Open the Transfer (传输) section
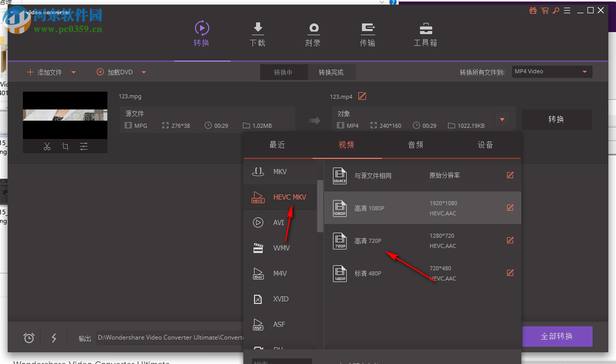Screen dimensions: 616x364 pos(368,35)
